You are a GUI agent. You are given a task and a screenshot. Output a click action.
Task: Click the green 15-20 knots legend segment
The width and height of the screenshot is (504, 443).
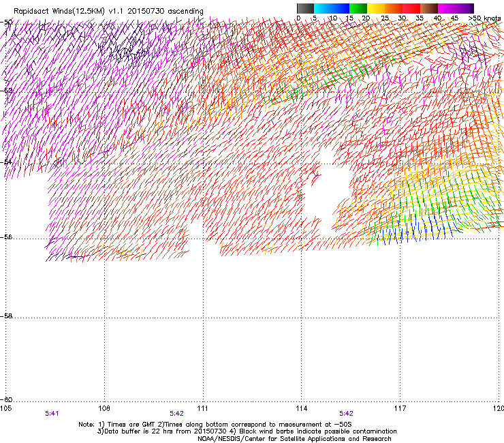click(x=358, y=8)
